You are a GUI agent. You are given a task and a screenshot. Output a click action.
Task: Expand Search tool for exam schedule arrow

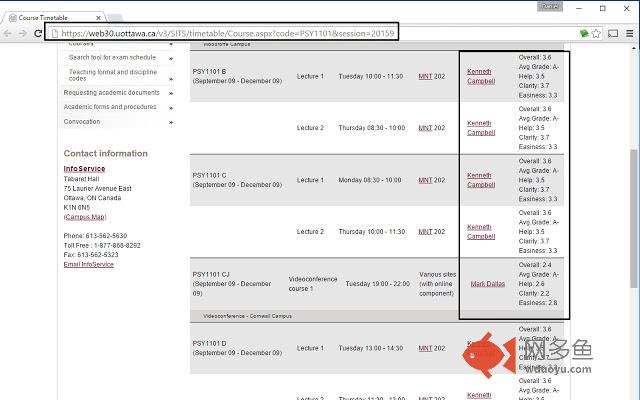click(x=171, y=59)
